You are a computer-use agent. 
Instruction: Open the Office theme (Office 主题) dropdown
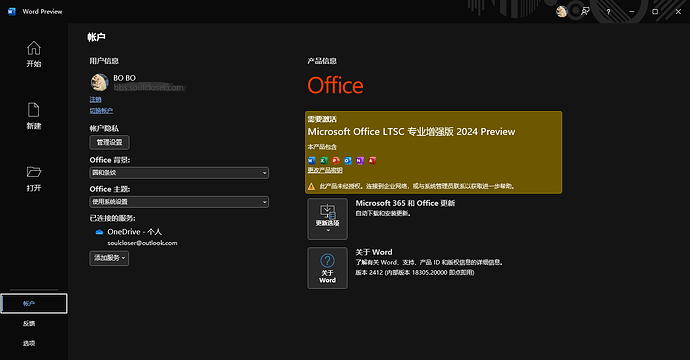pos(179,202)
